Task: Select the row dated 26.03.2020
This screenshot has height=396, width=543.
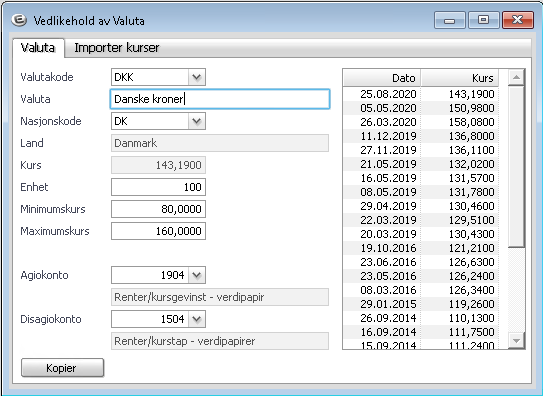Action: coord(421,122)
